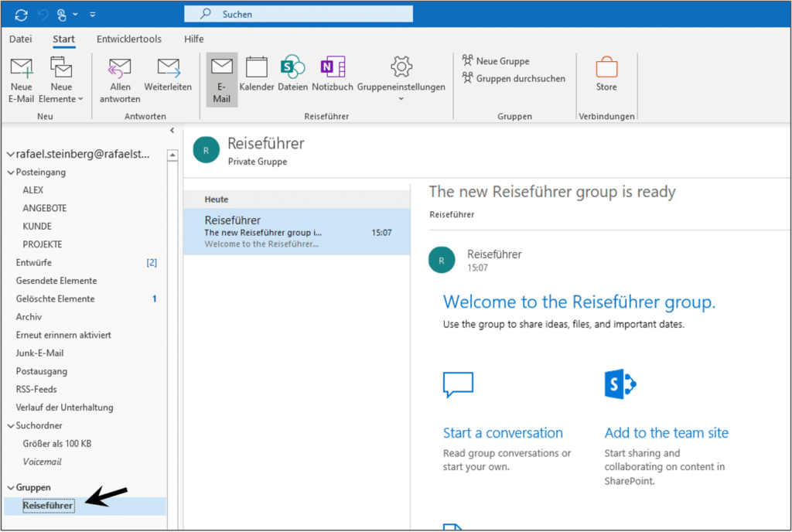792x532 pixels.
Task: Open the Größer als 100 KB search folder
Action: click(57, 444)
